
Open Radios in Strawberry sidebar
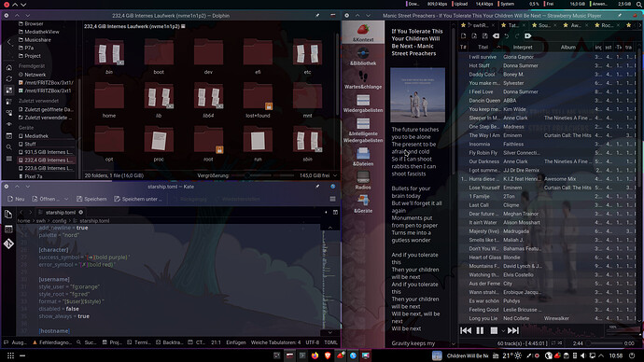pos(363,180)
